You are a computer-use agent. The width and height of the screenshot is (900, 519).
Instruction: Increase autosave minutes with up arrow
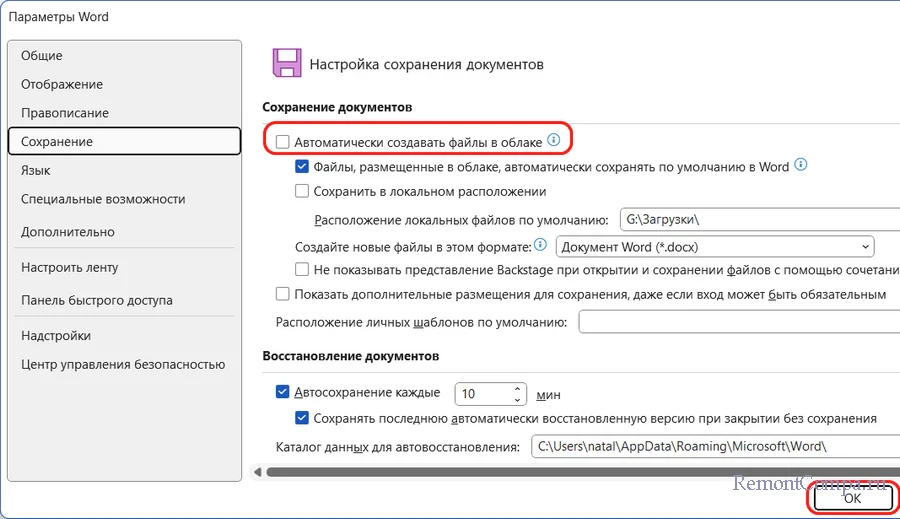tap(518, 388)
